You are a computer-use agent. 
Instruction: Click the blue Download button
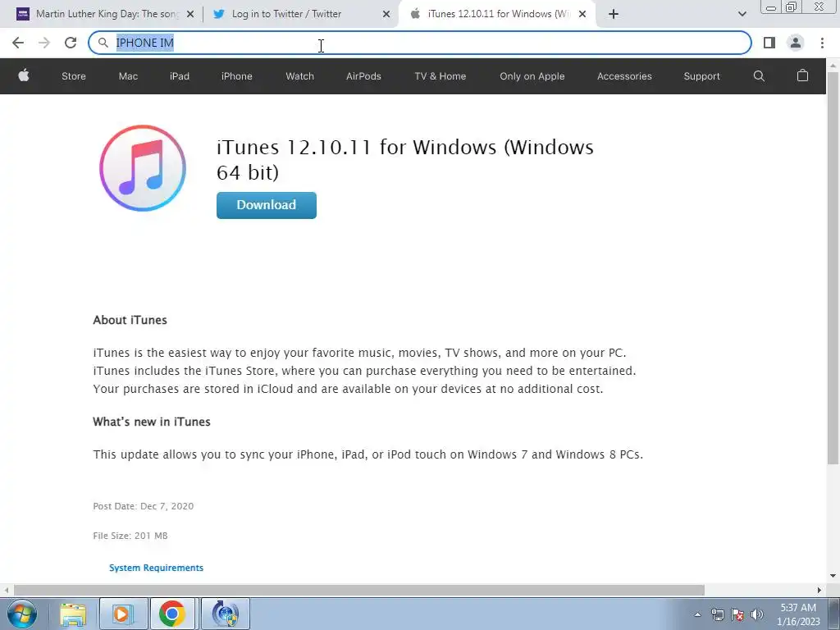tap(267, 205)
